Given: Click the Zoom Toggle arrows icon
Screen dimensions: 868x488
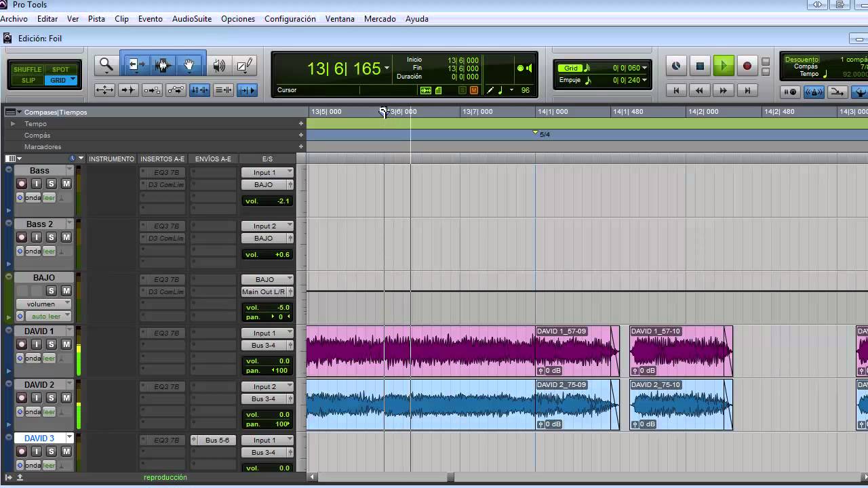Looking at the screenshot, I should (x=104, y=89).
